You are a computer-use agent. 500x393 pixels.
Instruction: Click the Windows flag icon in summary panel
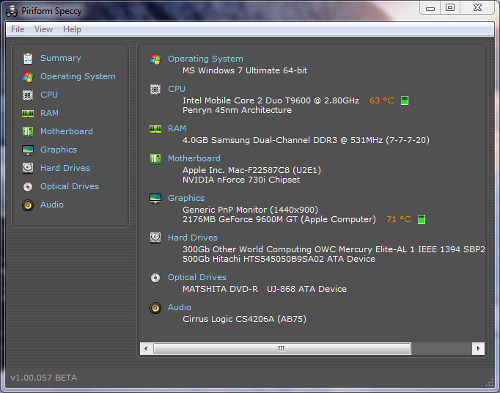tap(155, 59)
